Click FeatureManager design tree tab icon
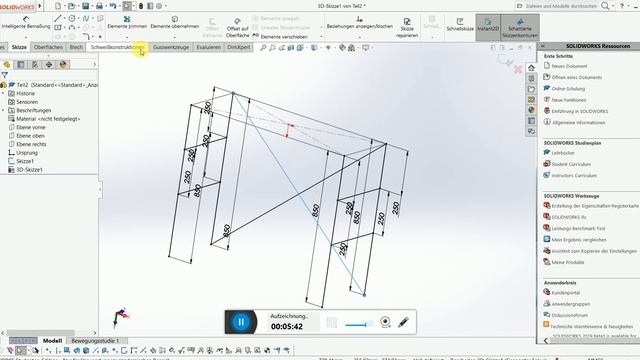The image size is (640, 360). 7,64
